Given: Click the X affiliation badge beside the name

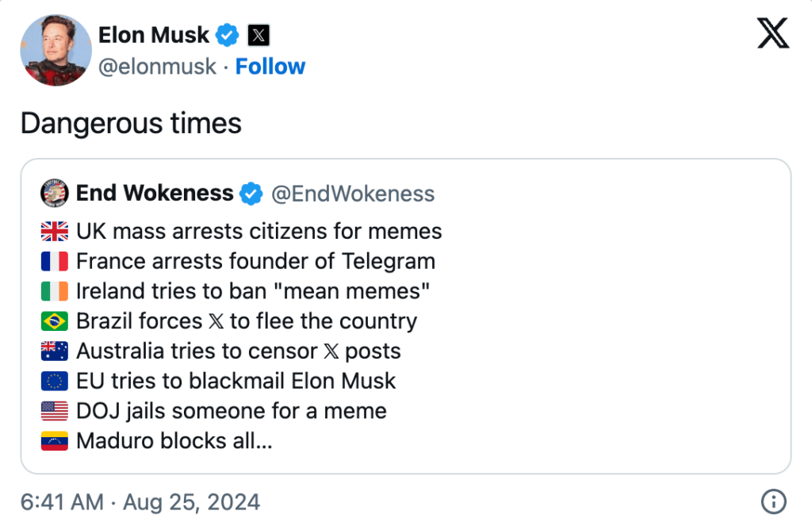Looking at the screenshot, I should 259,35.
